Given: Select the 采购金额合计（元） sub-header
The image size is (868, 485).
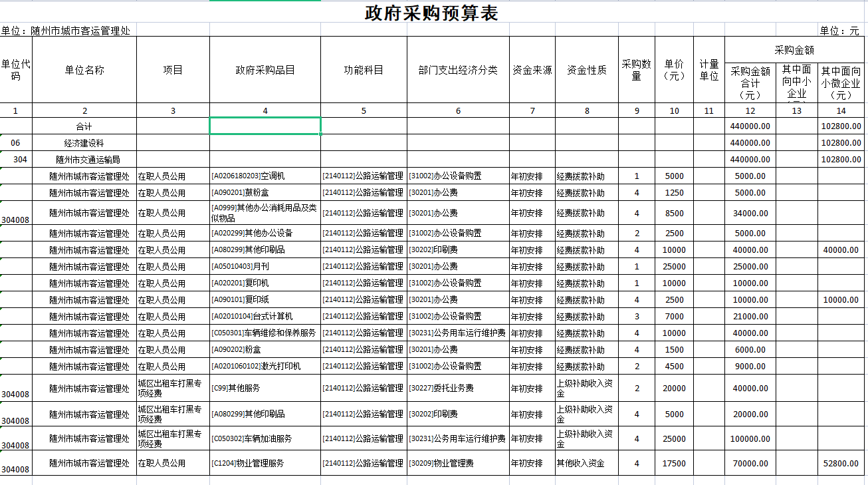Looking at the screenshot, I should 750,83.
